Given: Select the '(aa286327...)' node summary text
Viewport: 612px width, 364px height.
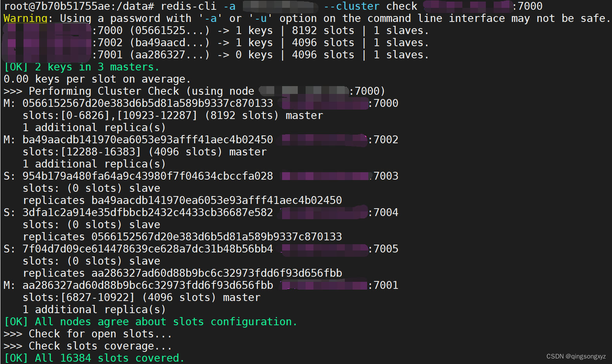Looking at the screenshot, I should pos(169,55).
